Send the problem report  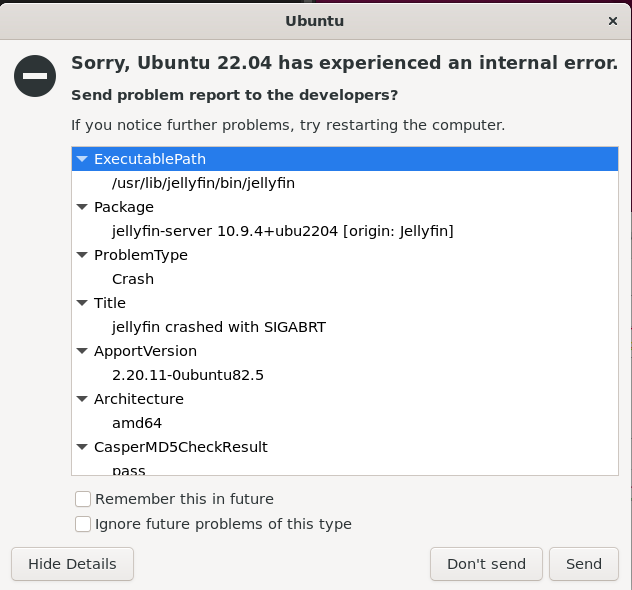tap(584, 564)
